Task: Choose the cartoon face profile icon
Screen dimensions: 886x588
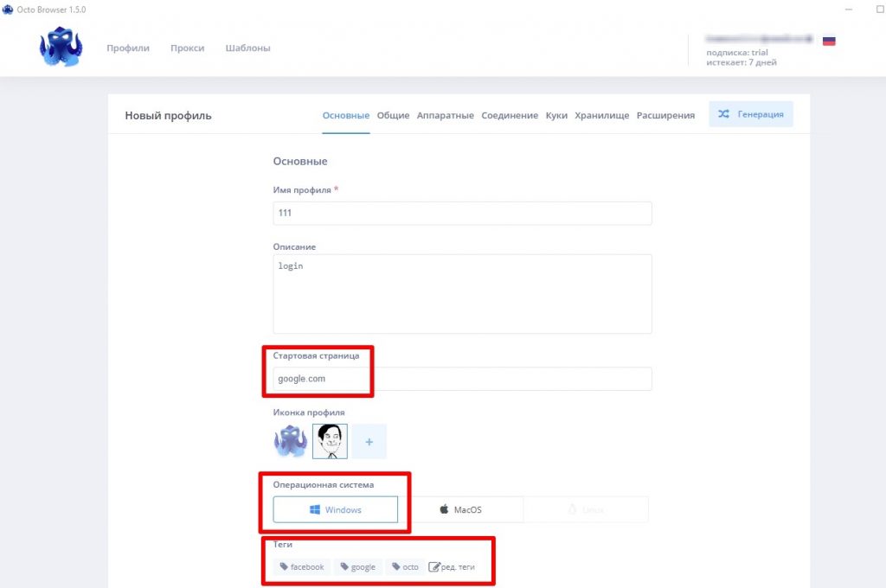Action: pos(330,441)
